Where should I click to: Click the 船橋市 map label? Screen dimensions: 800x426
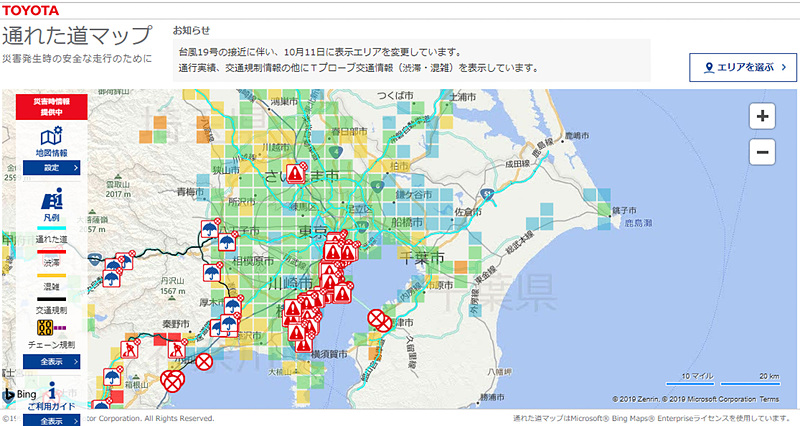pyautogui.click(x=407, y=222)
